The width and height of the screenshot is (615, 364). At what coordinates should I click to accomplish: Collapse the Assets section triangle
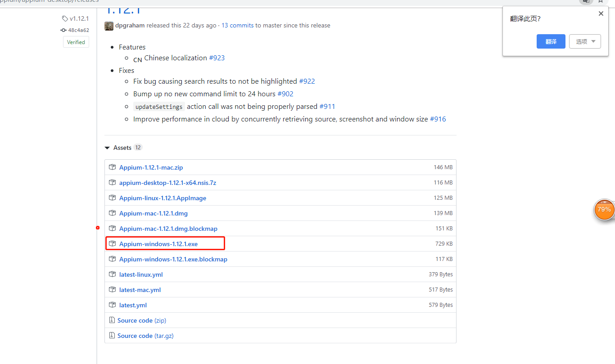107,148
